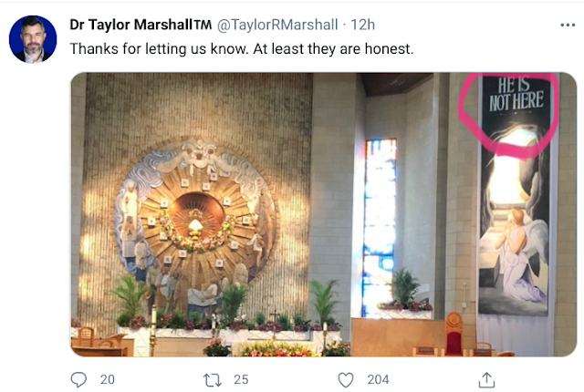Screen dimensions: 584x392
Task: Open Taylor Marshall's profile avatar
Action: pos(33,38)
